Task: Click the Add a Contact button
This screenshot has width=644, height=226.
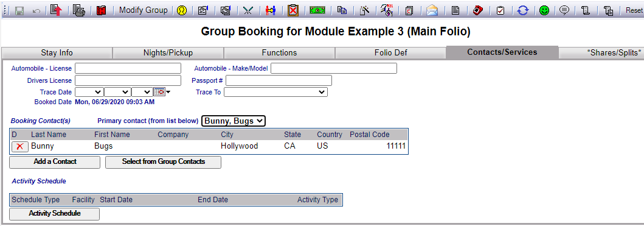Action: [x=55, y=162]
